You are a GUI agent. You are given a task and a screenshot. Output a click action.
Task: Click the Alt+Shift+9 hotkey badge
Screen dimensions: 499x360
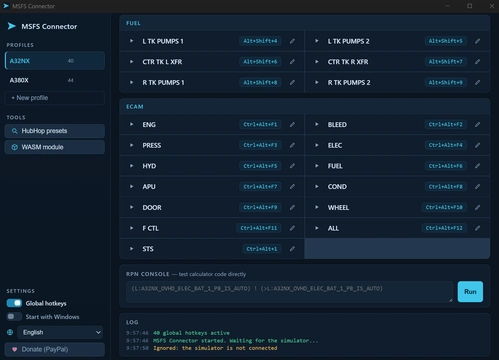[x=446, y=82]
